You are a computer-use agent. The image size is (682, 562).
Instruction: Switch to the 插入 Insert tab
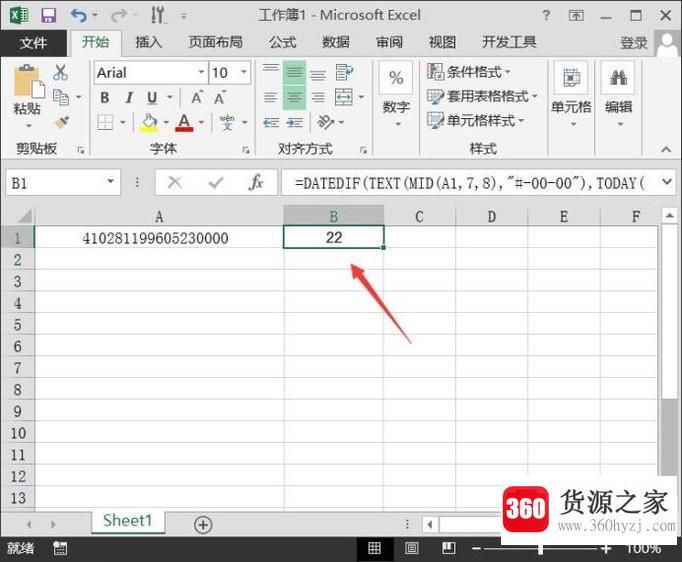pos(149,42)
